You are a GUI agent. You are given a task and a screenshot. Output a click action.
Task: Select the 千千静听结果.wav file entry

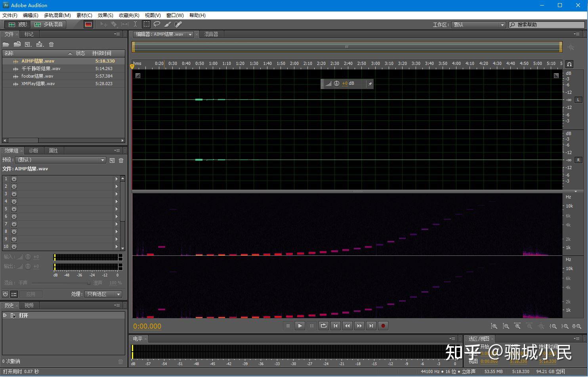click(x=41, y=69)
